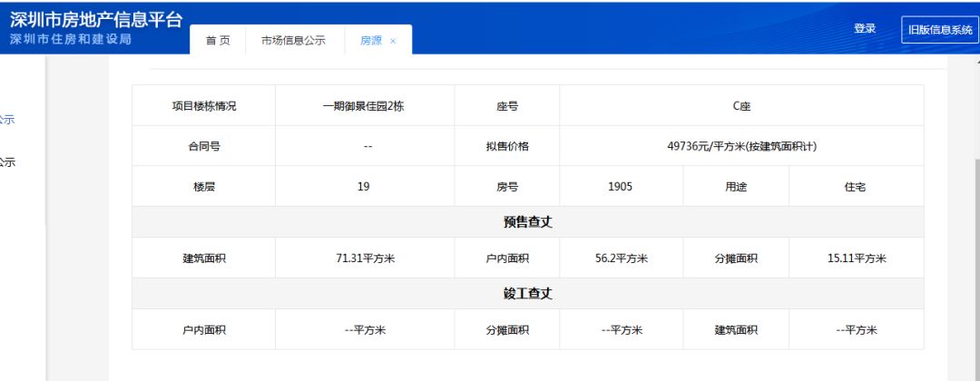Click the 用途 label cell

click(736, 186)
